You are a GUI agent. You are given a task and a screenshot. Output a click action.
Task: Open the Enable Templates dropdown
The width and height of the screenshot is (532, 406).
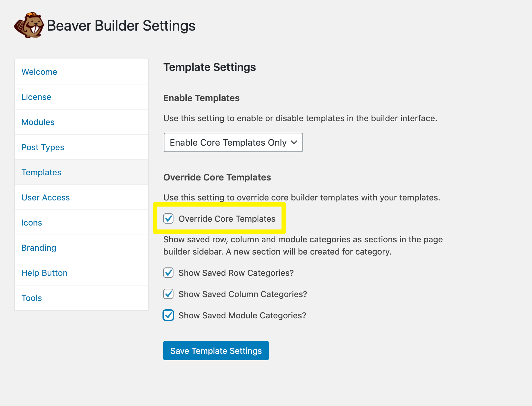pyautogui.click(x=233, y=142)
